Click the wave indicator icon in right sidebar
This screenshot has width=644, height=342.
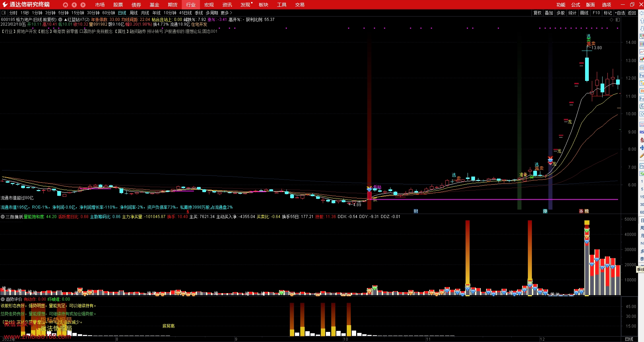(x=642, y=124)
